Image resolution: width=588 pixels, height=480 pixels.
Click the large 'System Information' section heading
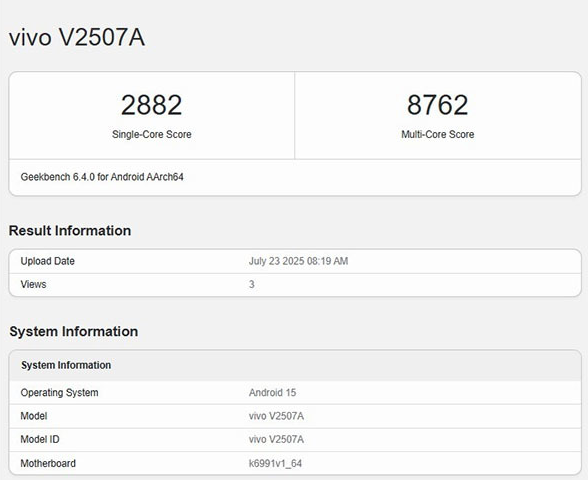point(74,332)
